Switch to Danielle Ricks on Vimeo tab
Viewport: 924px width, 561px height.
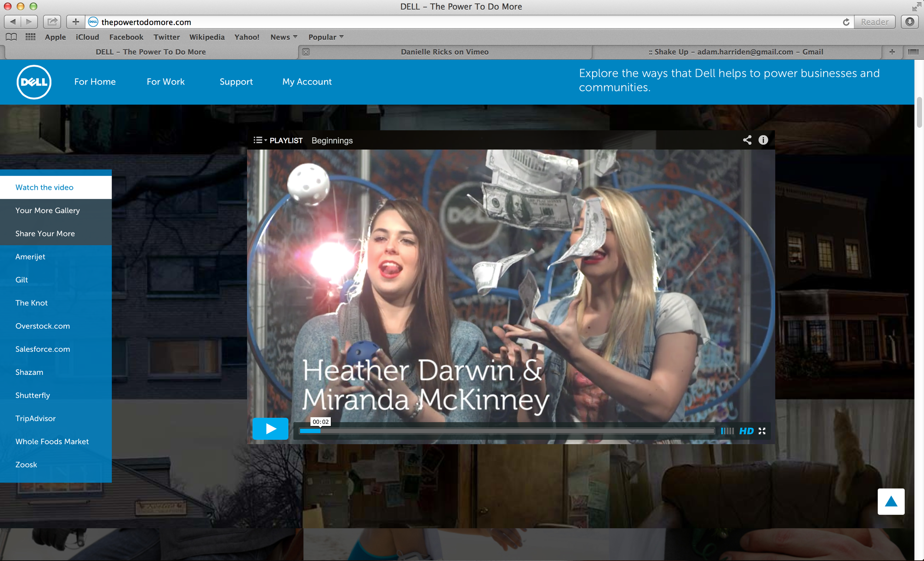pos(445,52)
